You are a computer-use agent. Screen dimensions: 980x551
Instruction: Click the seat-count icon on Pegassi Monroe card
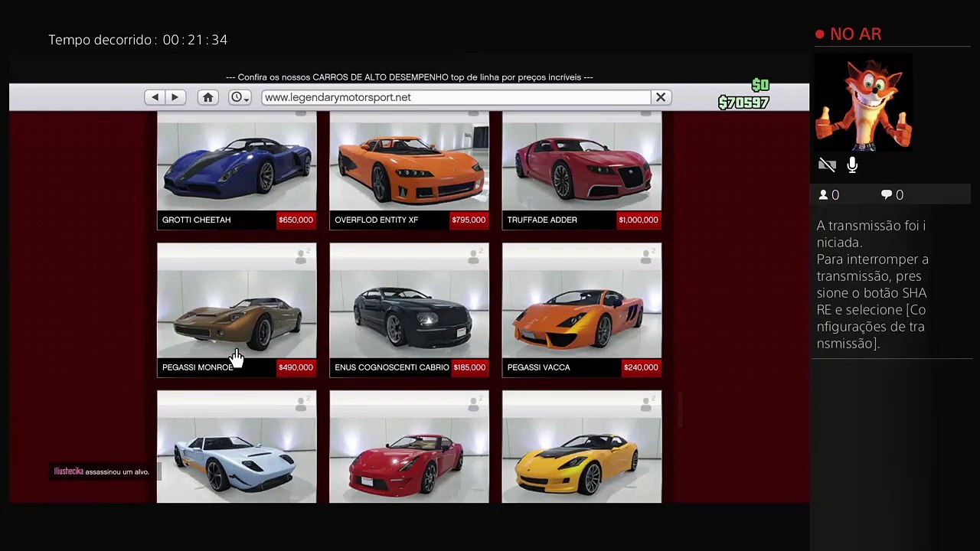(303, 256)
